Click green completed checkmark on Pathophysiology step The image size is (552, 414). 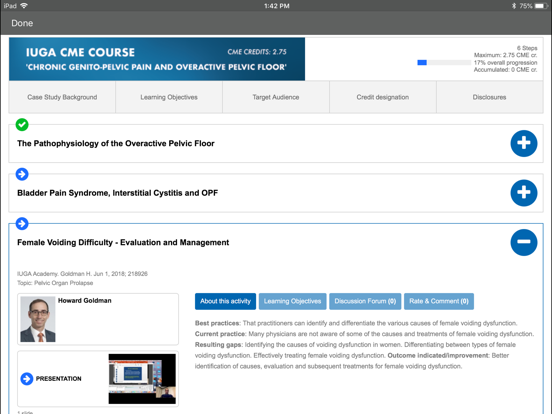pos(22,125)
